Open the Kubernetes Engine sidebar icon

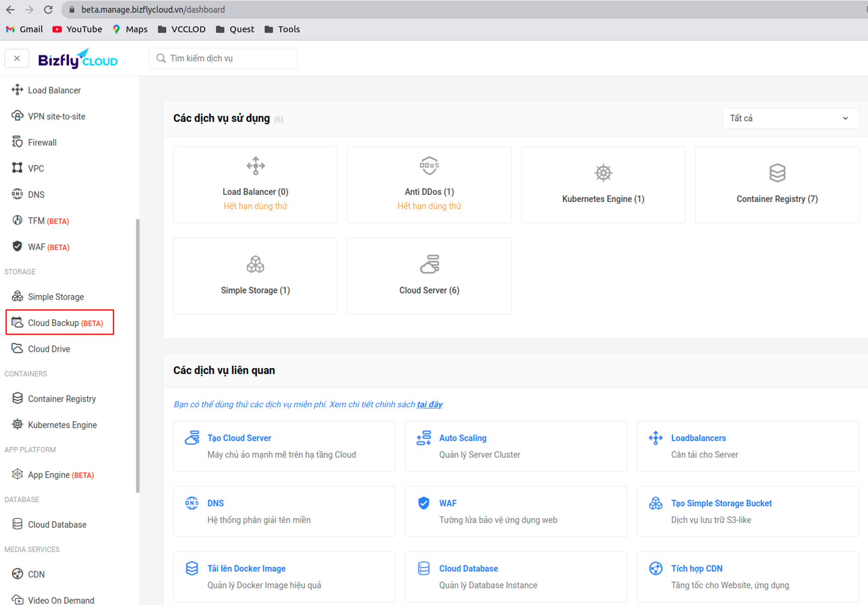(17, 424)
